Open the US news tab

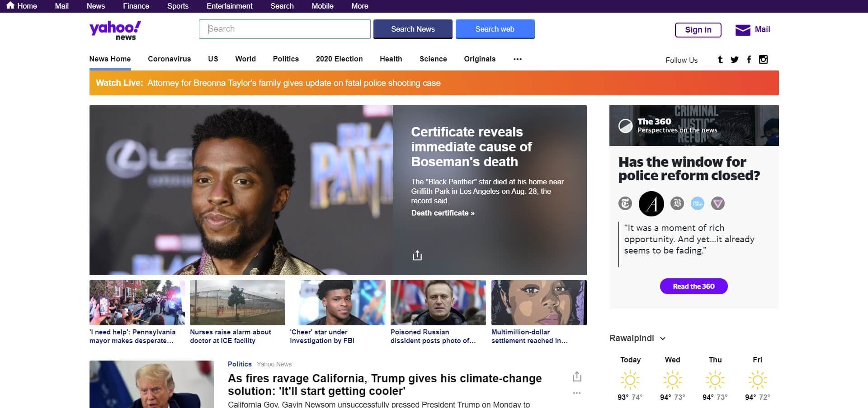[213, 59]
